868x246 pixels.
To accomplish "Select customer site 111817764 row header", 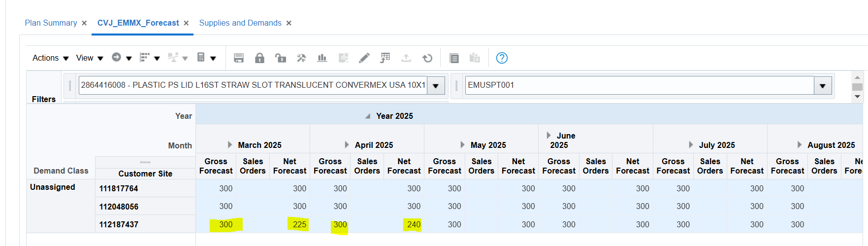I will point(145,188).
